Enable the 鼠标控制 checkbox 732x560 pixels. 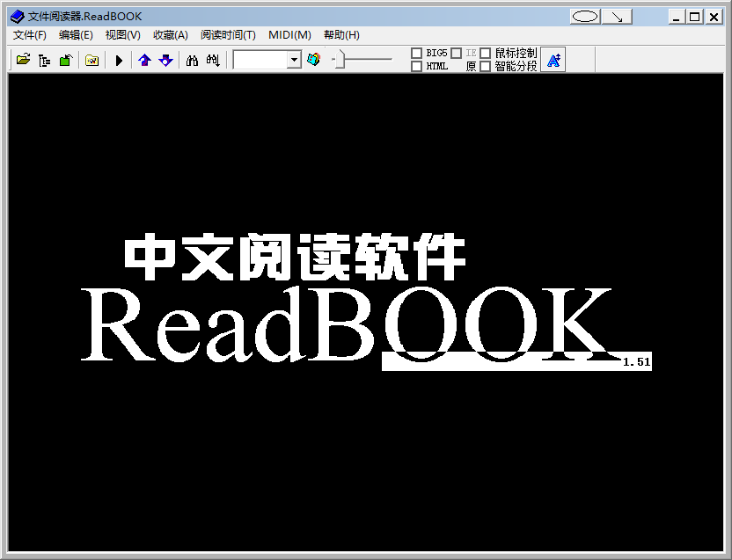tap(485, 54)
